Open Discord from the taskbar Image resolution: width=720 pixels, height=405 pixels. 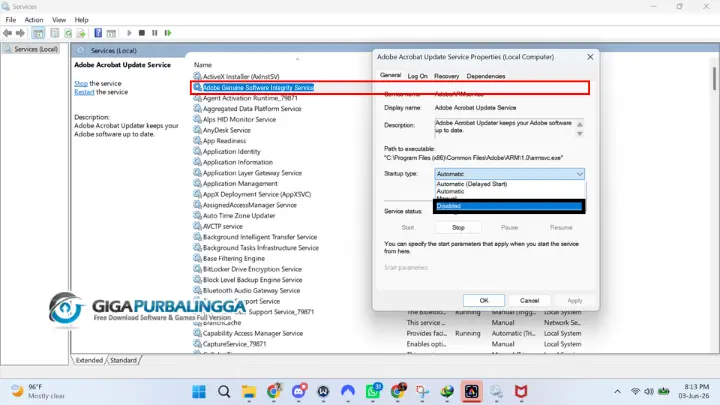coord(299,392)
